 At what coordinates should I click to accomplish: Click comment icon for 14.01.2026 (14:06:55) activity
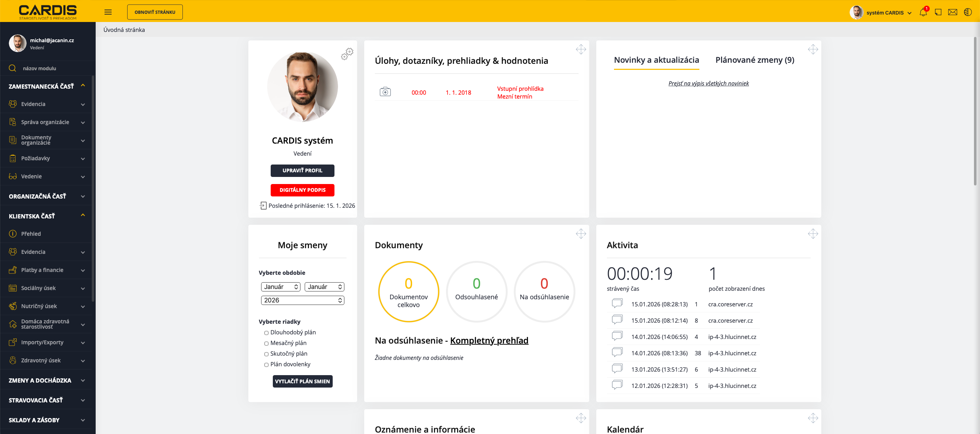click(x=617, y=336)
